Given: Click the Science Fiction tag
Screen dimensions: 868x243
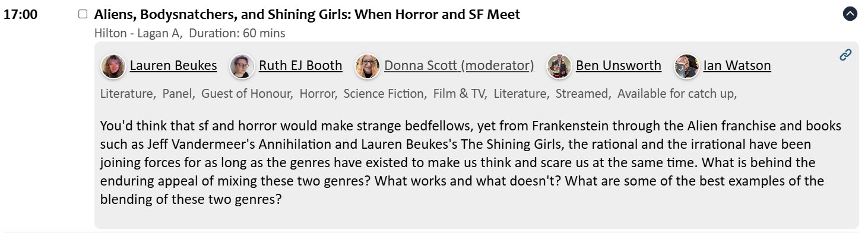Looking at the screenshot, I should (385, 94).
